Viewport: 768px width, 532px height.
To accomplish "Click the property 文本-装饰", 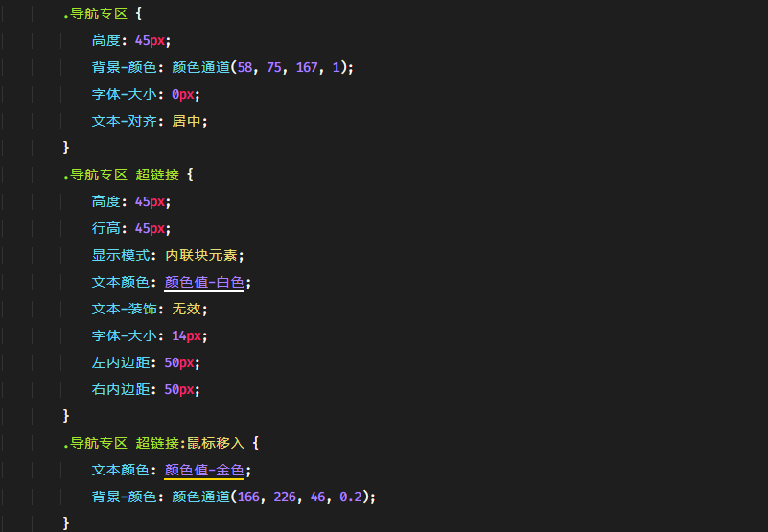I will pyautogui.click(x=124, y=309).
